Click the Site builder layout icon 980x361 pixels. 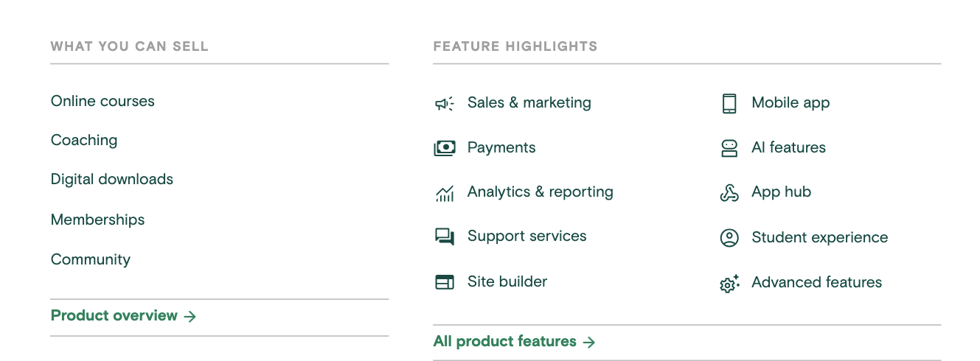[445, 282]
